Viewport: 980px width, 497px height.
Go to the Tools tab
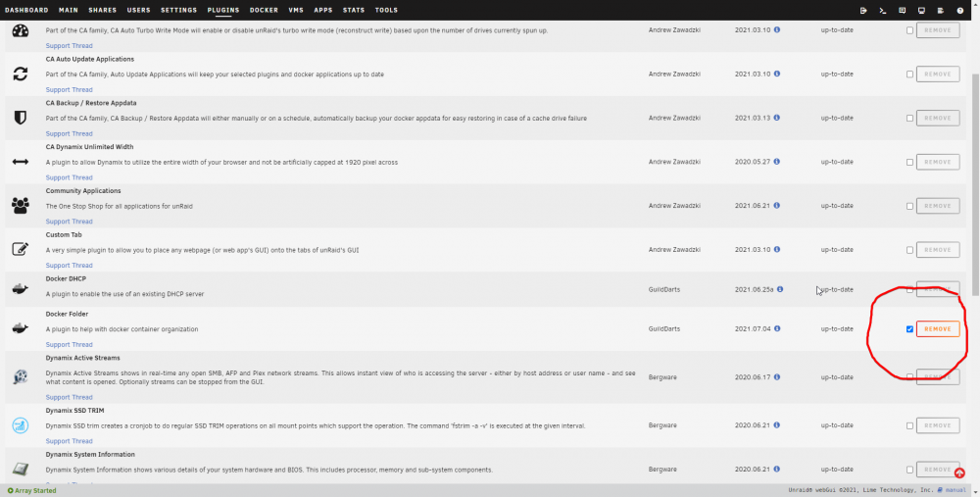pyautogui.click(x=386, y=10)
